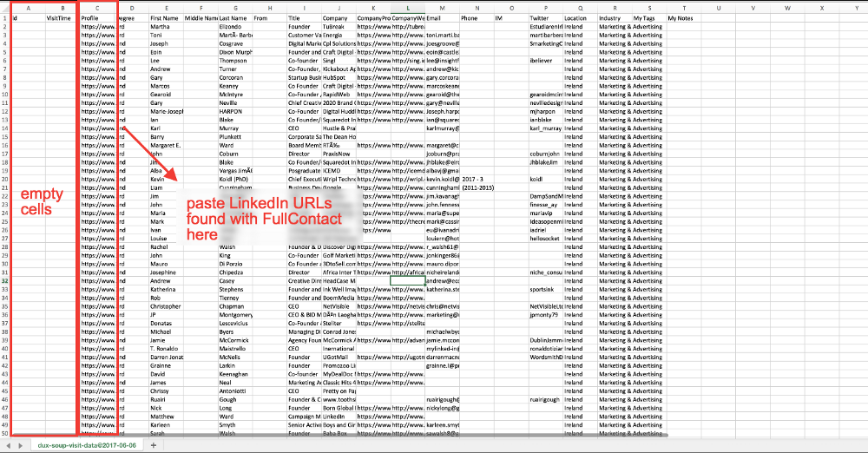The height and width of the screenshot is (453, 868).
Task: Click the 'My Notes' header cell
Action: 683,17
